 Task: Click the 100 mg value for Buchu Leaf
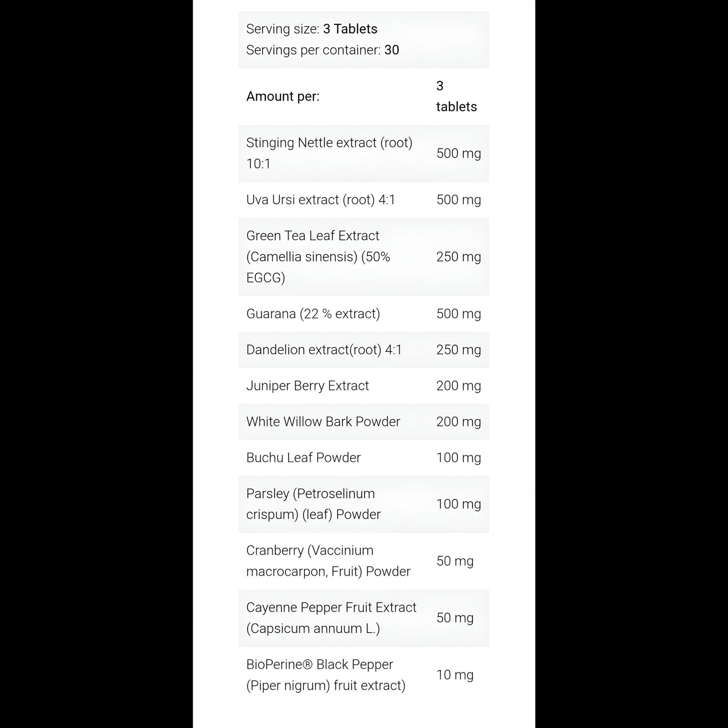click(459, 458)
